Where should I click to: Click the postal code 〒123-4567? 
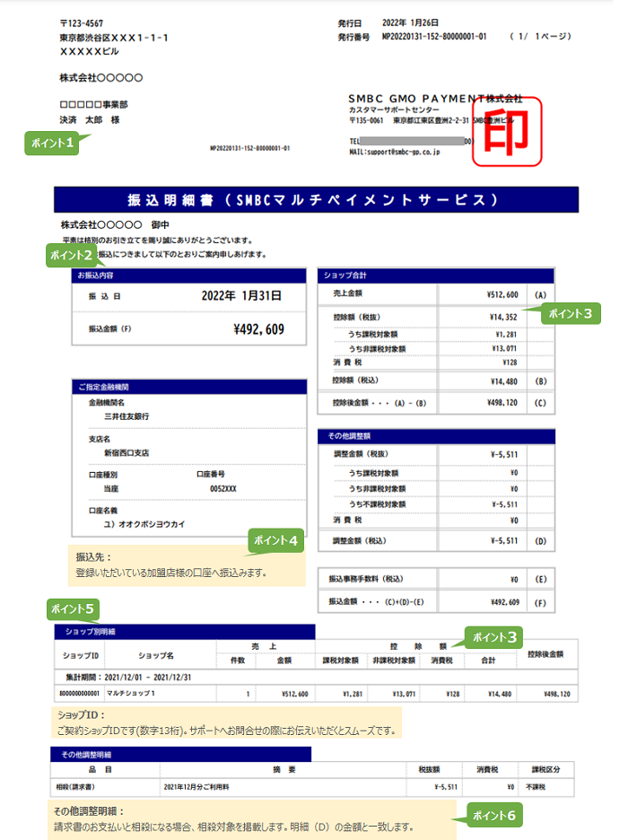tap(82, 23)
